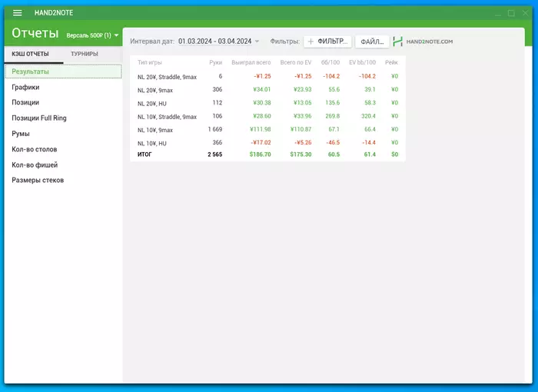Click the 2 565 total hands cell
538x392 pixels.
(x=214, y=154)
